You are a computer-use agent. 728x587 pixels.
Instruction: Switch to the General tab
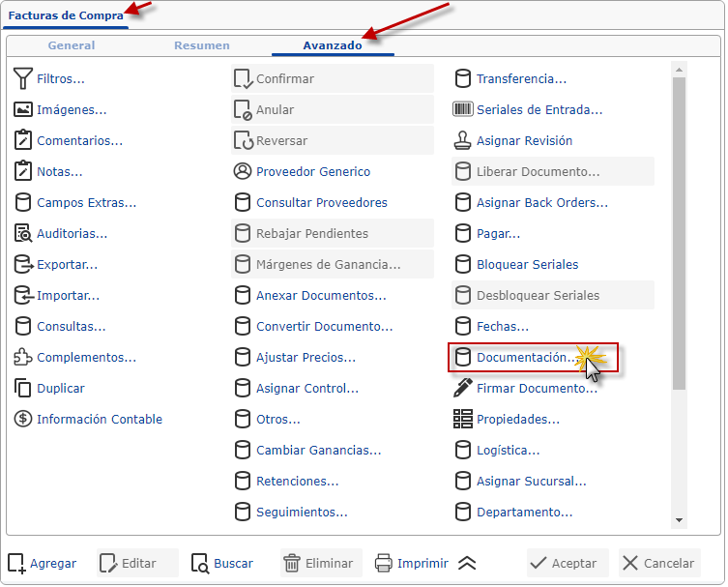pyautogui.click(x=72, y=45)
